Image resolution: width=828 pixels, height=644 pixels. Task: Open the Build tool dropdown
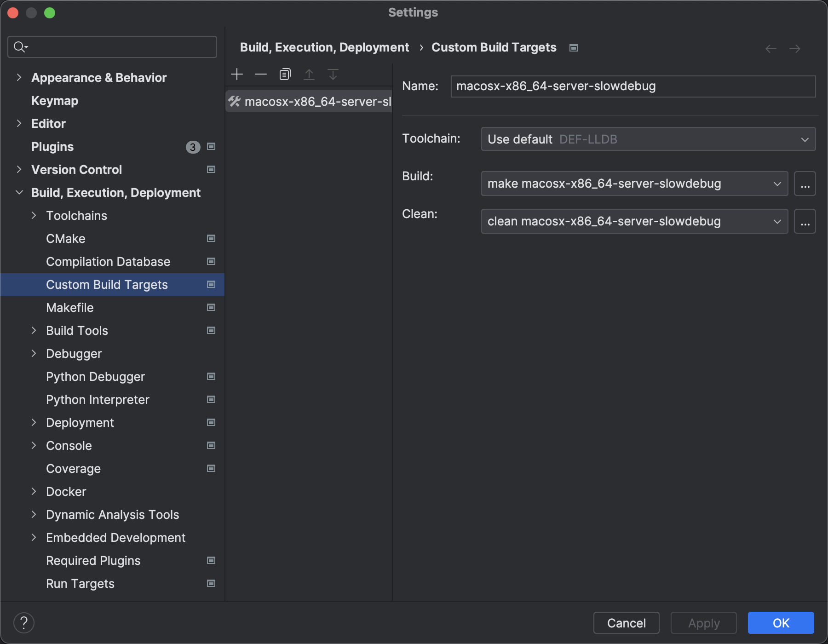coord(634,184)
